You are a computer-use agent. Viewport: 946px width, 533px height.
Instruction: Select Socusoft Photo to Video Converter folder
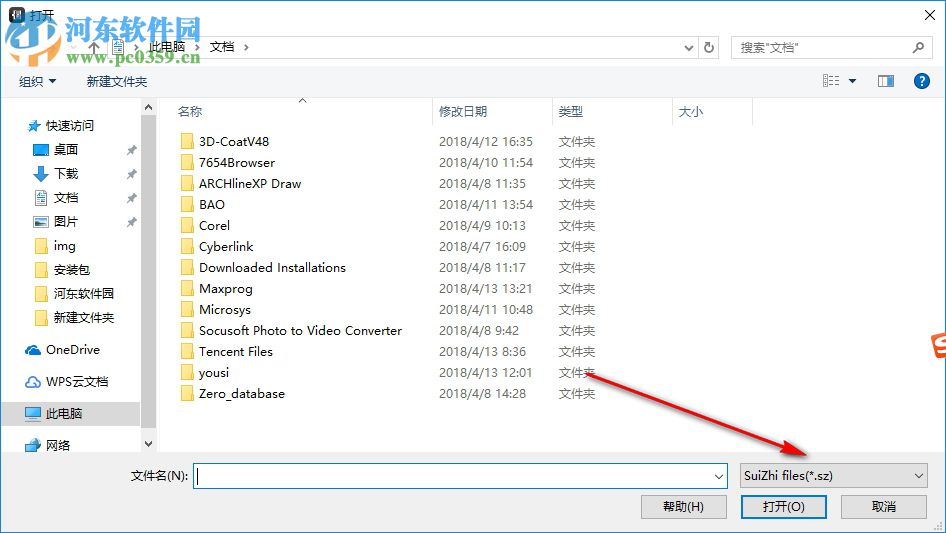click(x=300, y=331)
